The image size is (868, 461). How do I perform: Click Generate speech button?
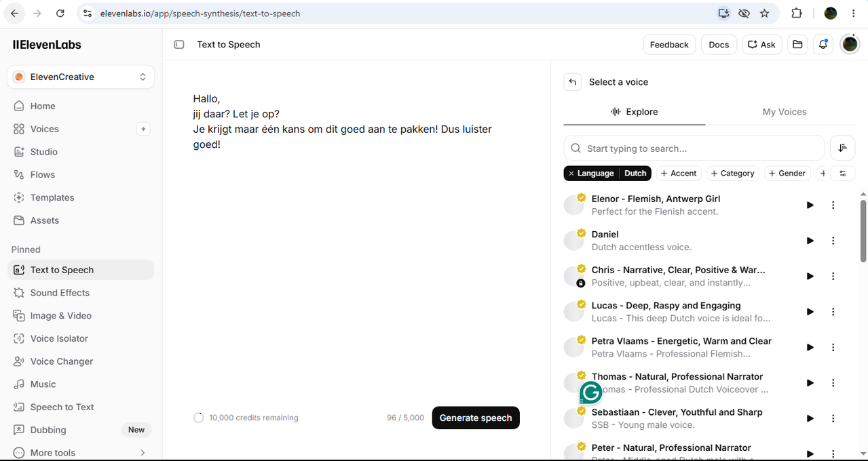pyautogui.click(x=476, y=418)
